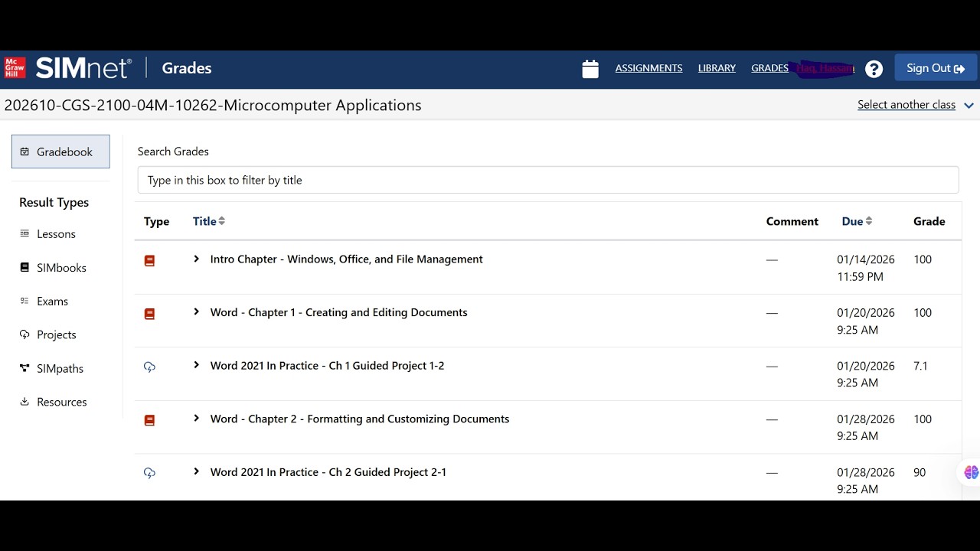The width and height of the screenshot is (980, 551).
Task: Click the brain extension icon at right edge
Action: click(971, 473)
